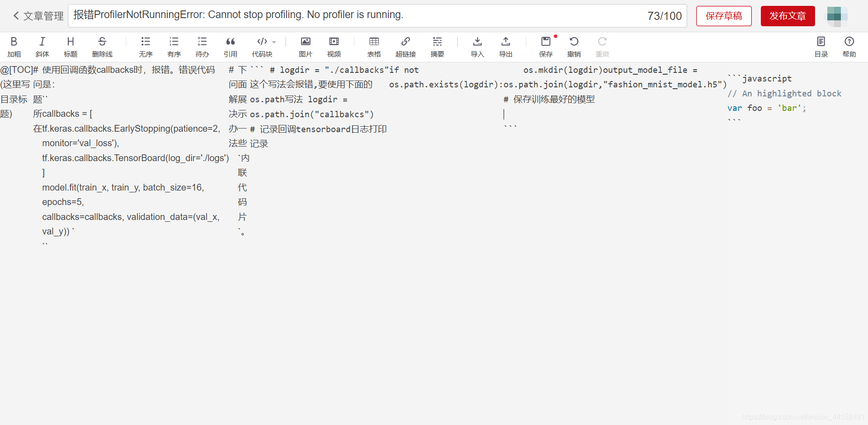868x425 pixels.
Task: Import a file (导入)
Action: (477, 47)
